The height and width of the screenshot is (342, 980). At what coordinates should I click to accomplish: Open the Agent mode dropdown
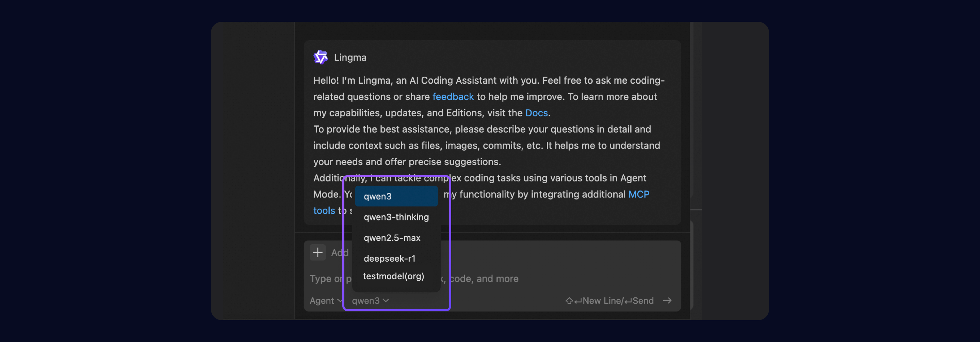[326, 300]
